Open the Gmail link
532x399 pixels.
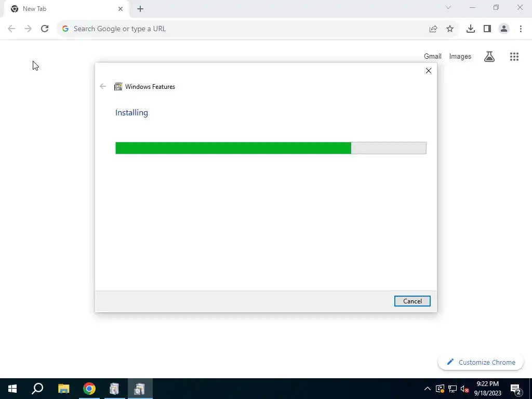pyautogui.click(x=433, y=56)
